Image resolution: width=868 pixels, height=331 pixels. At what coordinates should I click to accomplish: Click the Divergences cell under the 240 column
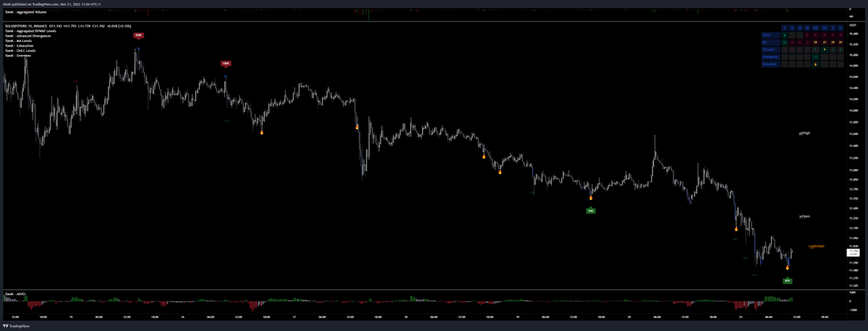point(815,57)
